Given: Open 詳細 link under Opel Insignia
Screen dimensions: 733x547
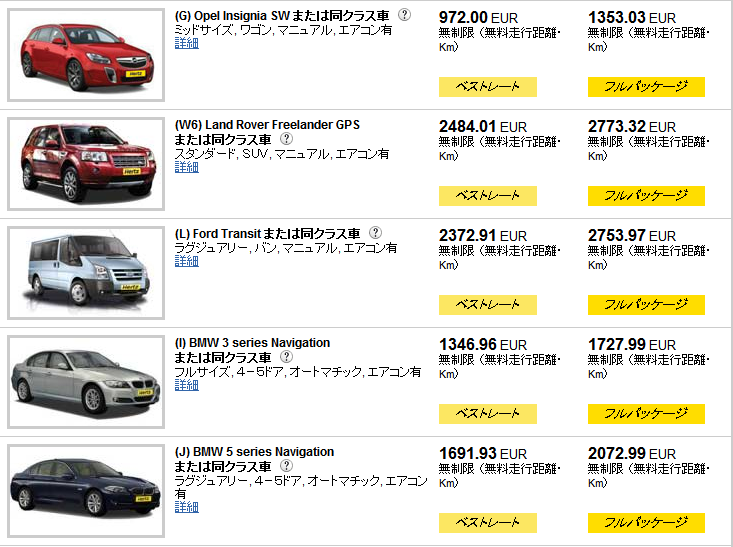Looking at the screenshot, I should (x=187, y=43).
